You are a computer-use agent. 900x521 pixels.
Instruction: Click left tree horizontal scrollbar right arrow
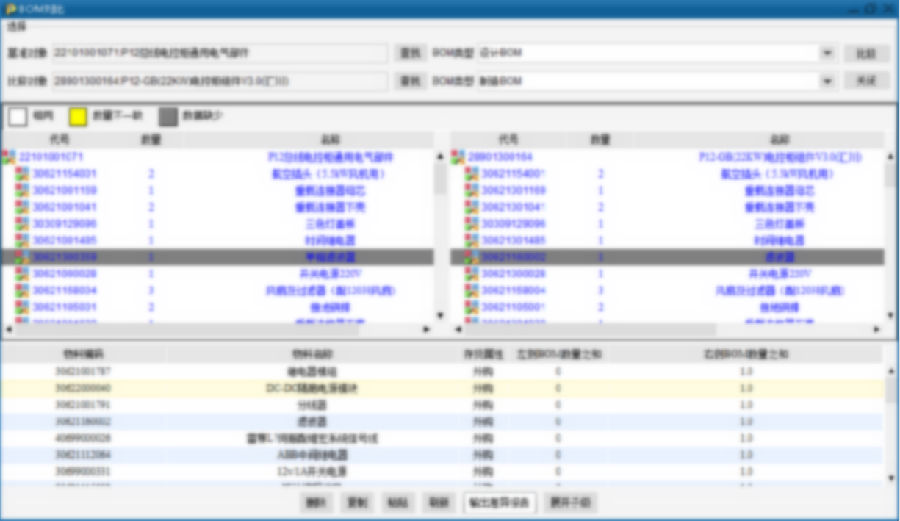coord(426,329)
